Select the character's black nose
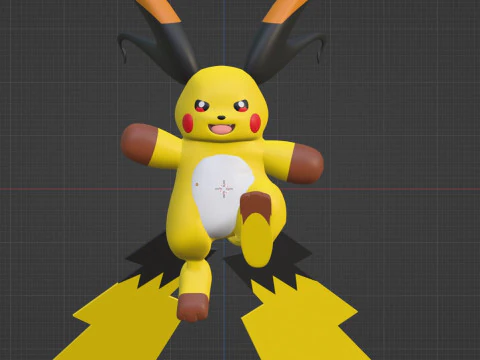 (221, 118)
